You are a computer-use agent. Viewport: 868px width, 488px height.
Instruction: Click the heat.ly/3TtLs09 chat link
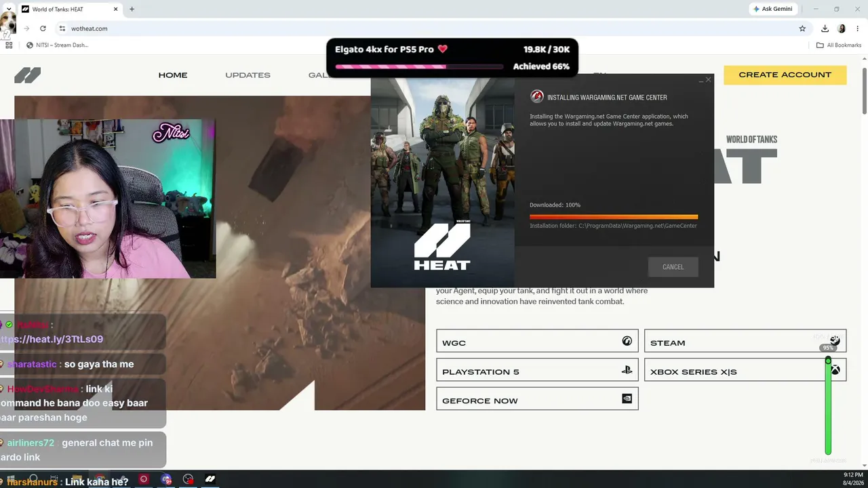point(52,340)
